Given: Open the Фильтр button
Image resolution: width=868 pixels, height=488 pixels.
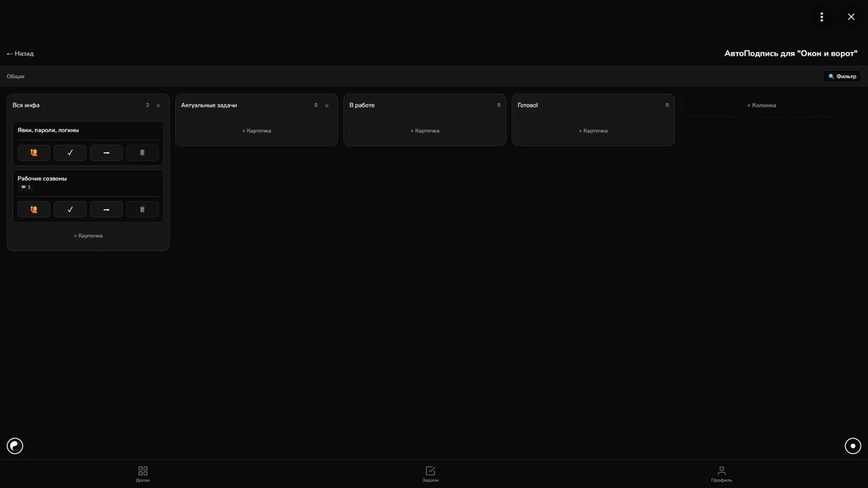Looking at the screenshot, I should [x=842, y=76].
